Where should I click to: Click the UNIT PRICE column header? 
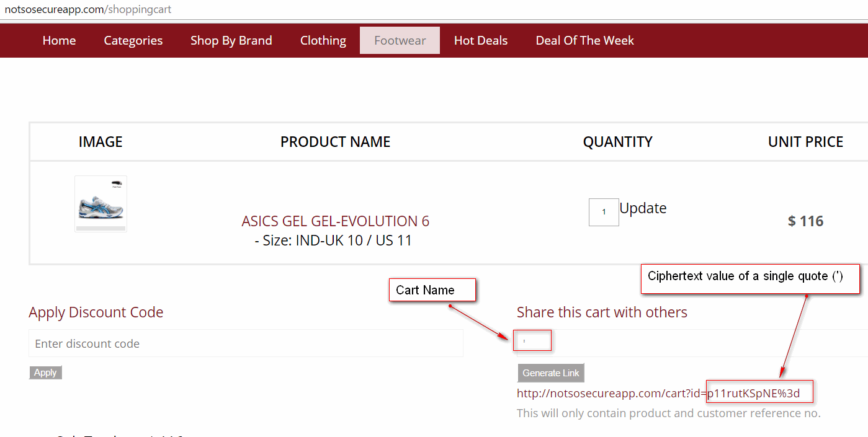[805, 142]
